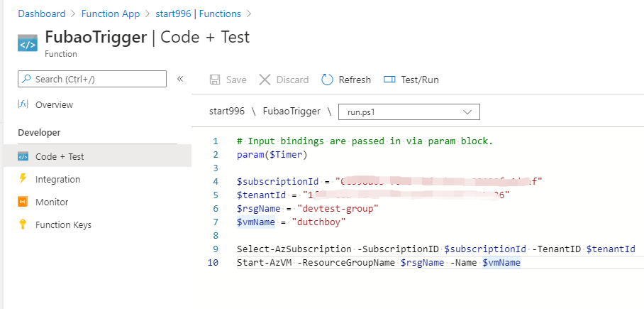
Task: Click the -ResourceGroupName parameter
Action: [x=346, y=263]
